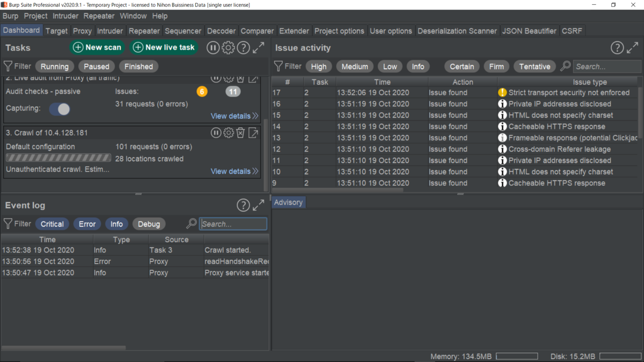644x362 pixels.
Task: Click info icon on Frameable response row
Action: click(502, 138)
